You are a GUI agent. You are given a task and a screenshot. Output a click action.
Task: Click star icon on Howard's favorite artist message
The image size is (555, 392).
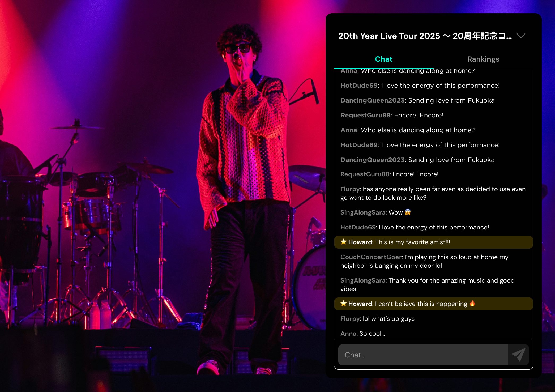point(344,242)
